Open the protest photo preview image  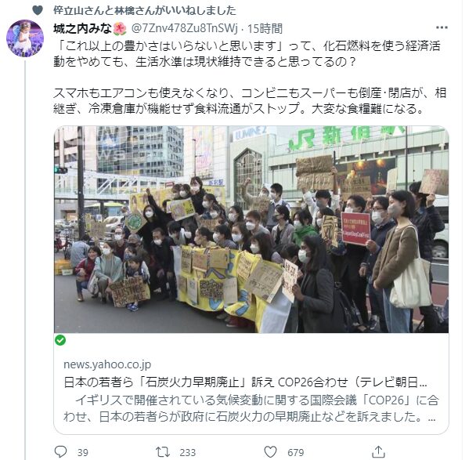coord(251,230)
